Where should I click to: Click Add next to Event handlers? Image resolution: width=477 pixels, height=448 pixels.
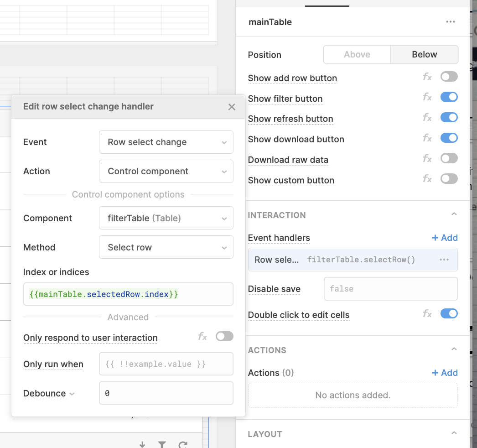pyautogui.click(x=444, y=238)
